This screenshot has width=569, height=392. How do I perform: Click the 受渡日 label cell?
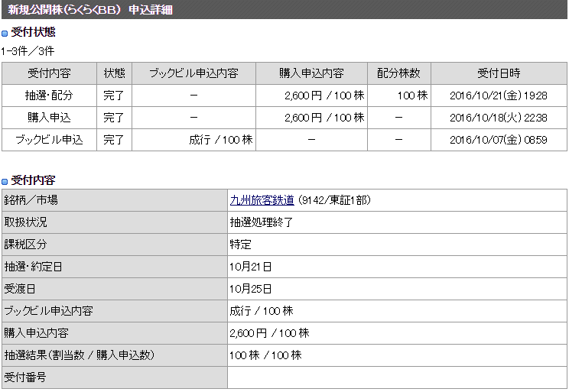[115, 289]
